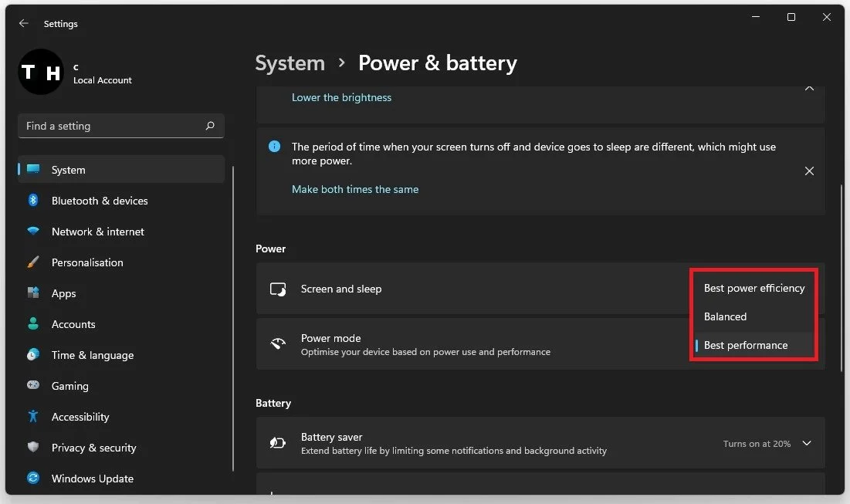Image resolution: width=850 pixels, height=504 pixels.
Task: Click the Windows Update refresh icon
Action: coord(33,478)
